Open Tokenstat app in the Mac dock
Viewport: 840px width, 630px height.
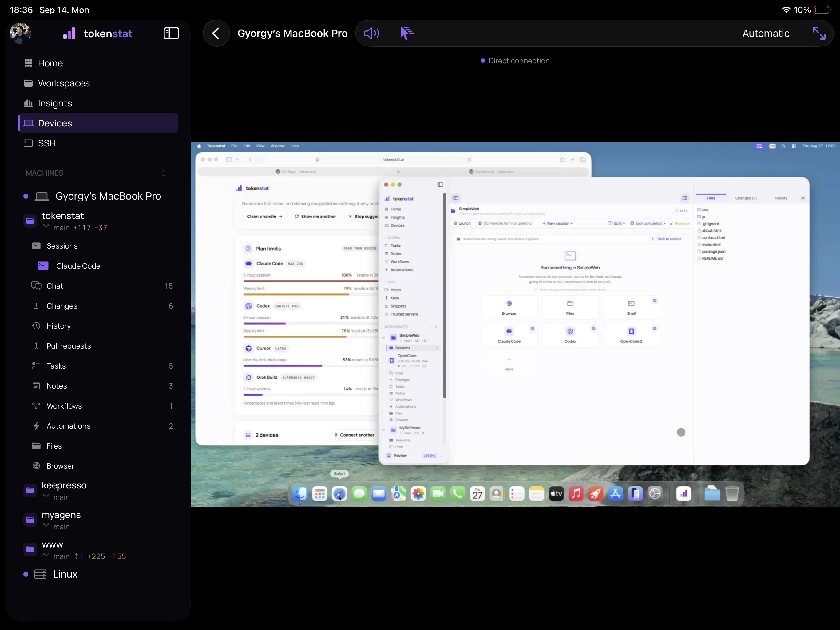[683, 494]
